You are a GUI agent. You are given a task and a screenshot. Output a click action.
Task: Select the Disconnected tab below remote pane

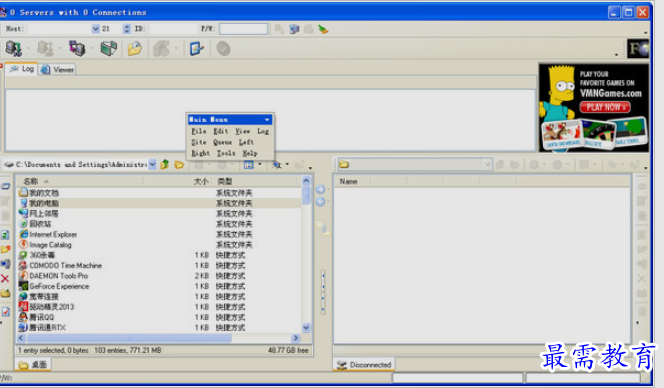[364, 365]
